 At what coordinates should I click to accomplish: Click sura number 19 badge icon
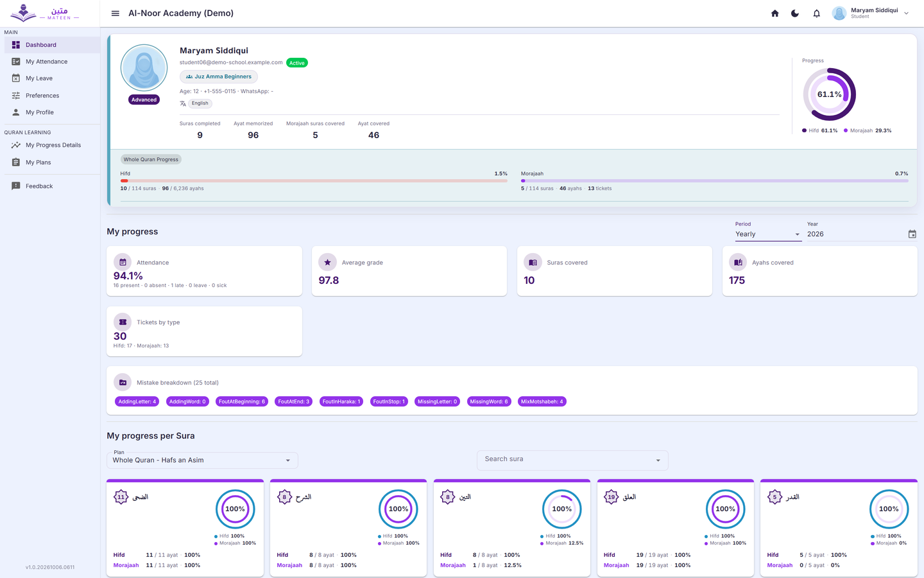612,497
